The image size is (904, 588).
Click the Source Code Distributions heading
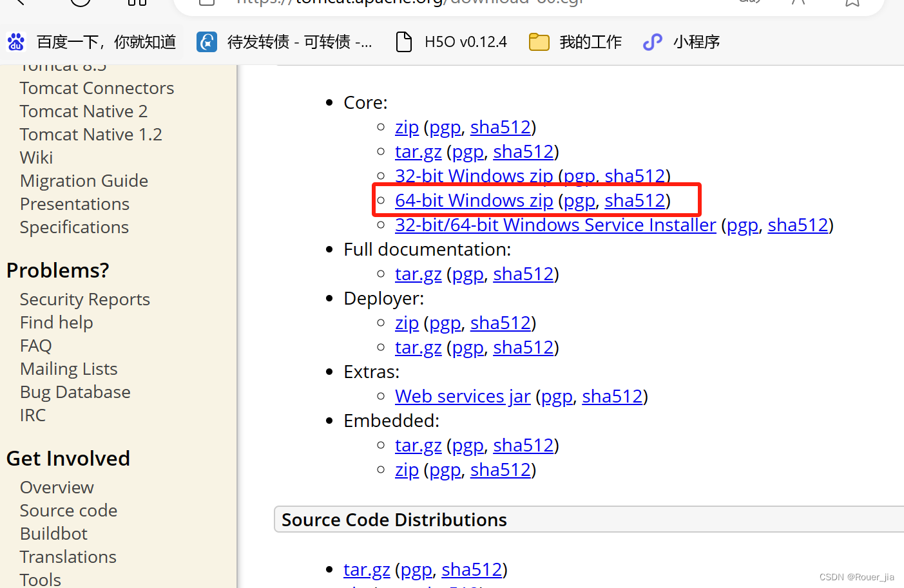(x=394, y=520)
